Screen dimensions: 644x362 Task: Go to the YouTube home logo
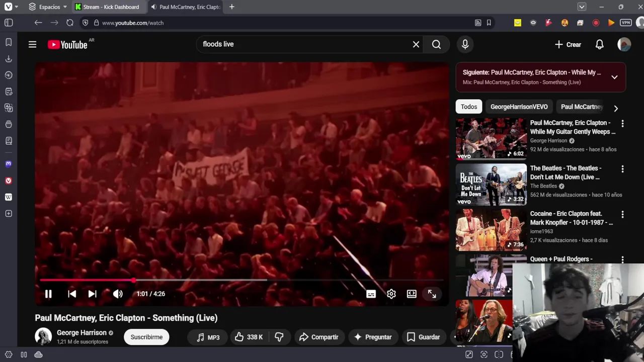(68, 45)
